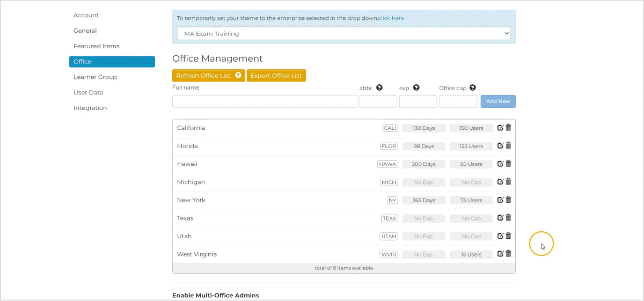Viewport: 644px width, 301px height.
Task: Click the Full name input field
Action: click(265, 101)
